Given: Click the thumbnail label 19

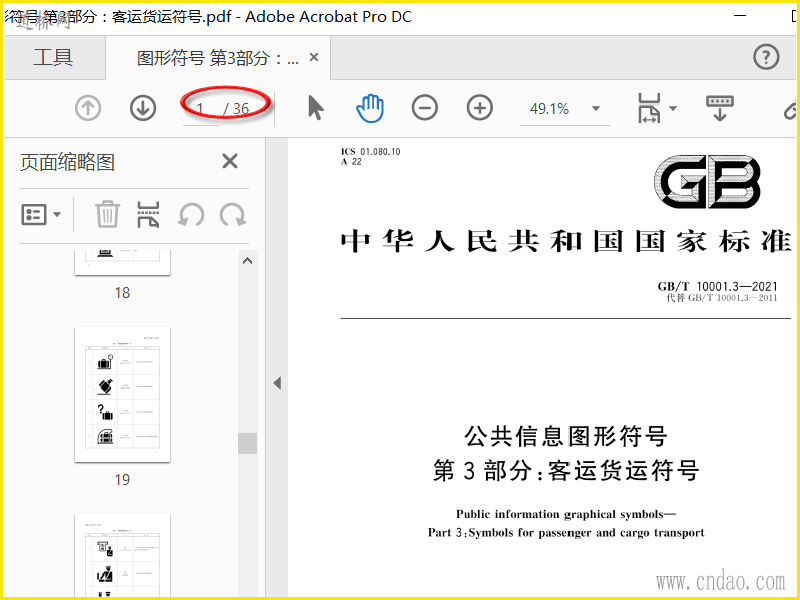Looking at the screenshot, I should (122, 480).
